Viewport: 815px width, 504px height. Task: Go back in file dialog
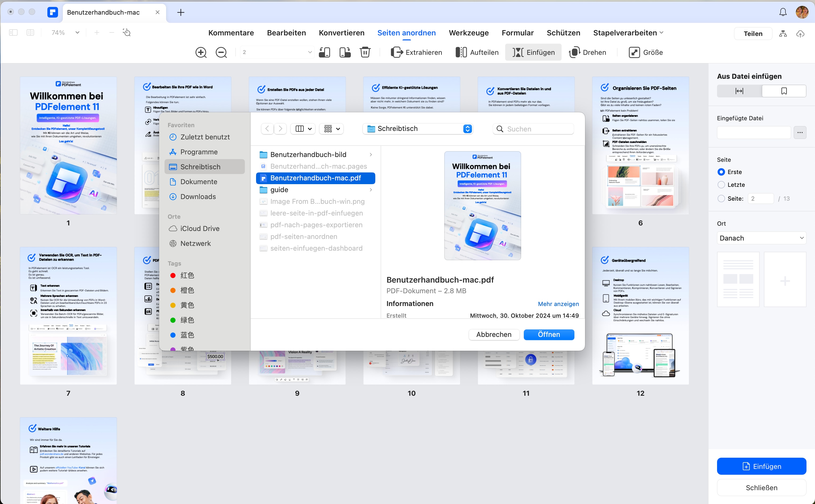(x=267, y=129)
